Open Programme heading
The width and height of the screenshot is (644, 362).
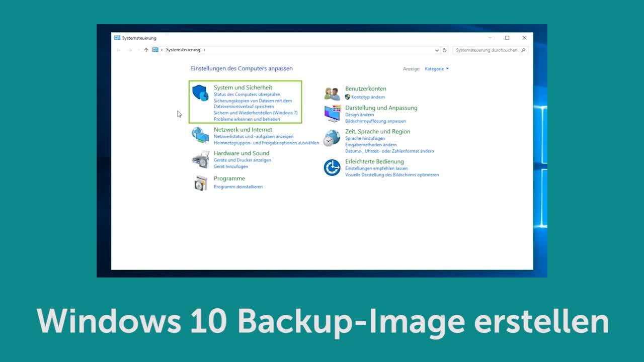click(x=229, y=178)
